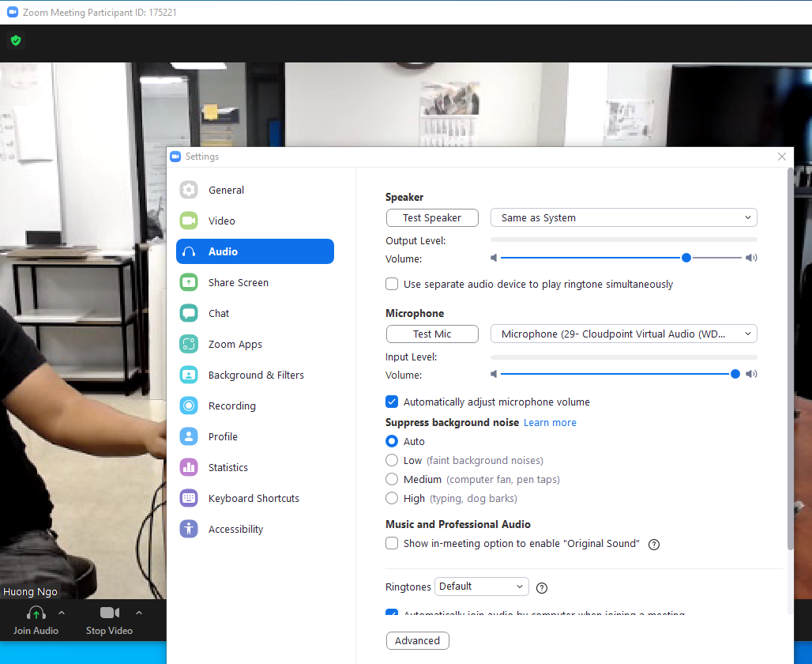Select Auto noise suppression
Viewport: 812px width, 664px height.
pyautogui.click(x=392, y=441)
